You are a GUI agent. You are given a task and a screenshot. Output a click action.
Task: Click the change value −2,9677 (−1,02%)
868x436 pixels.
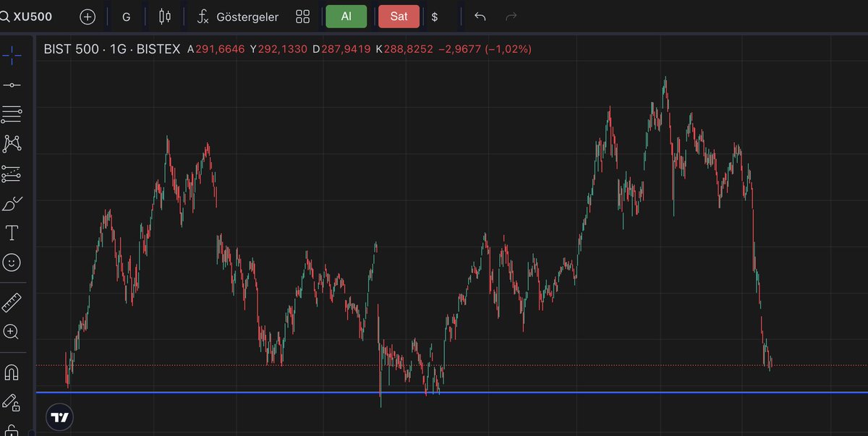pyautogui.click(x=485, y=49)
